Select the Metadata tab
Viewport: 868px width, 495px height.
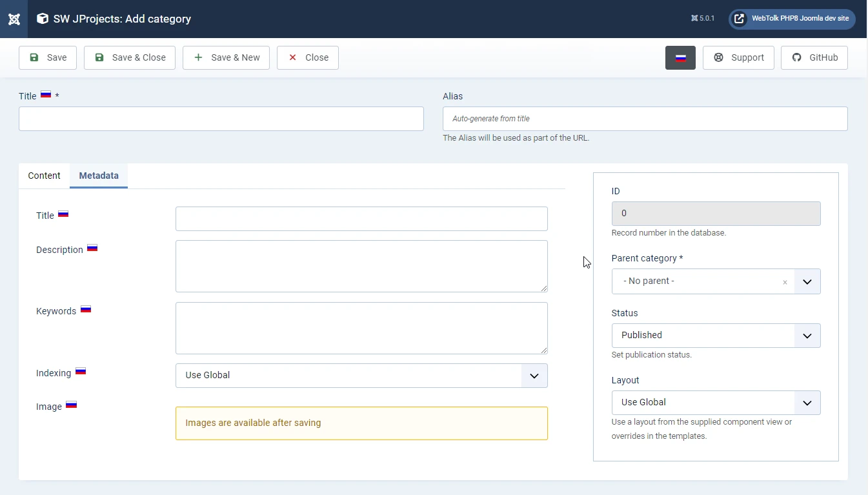click(x=99, y=176)
